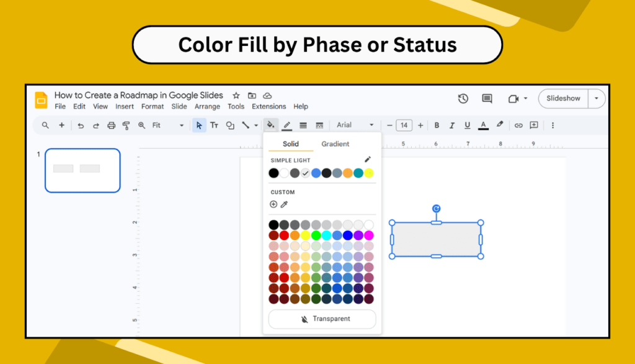
Task: Switch to the Gradient tab
Action: coord(335,144)
